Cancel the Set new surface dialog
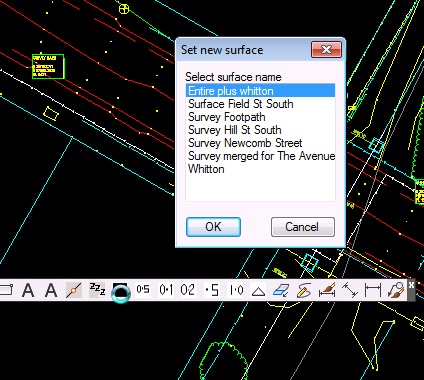The width and height of the screenshot is (424, 380). click(303, 227)
